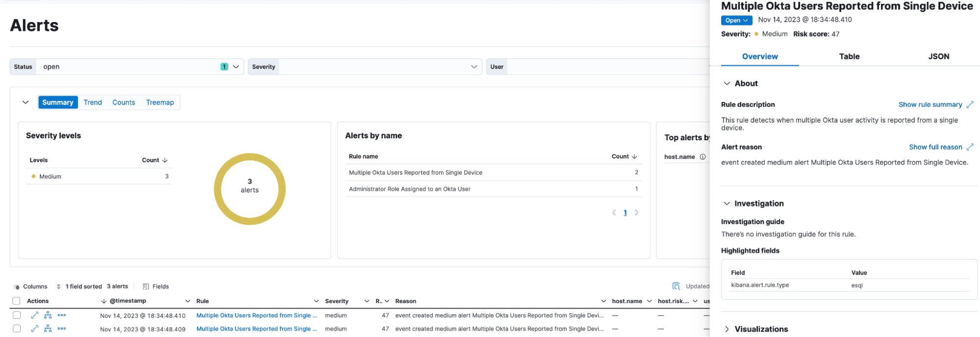Sort Severity levels by Count arrow
The height and width of the screenshot is (337, 980).
point(165,160)
